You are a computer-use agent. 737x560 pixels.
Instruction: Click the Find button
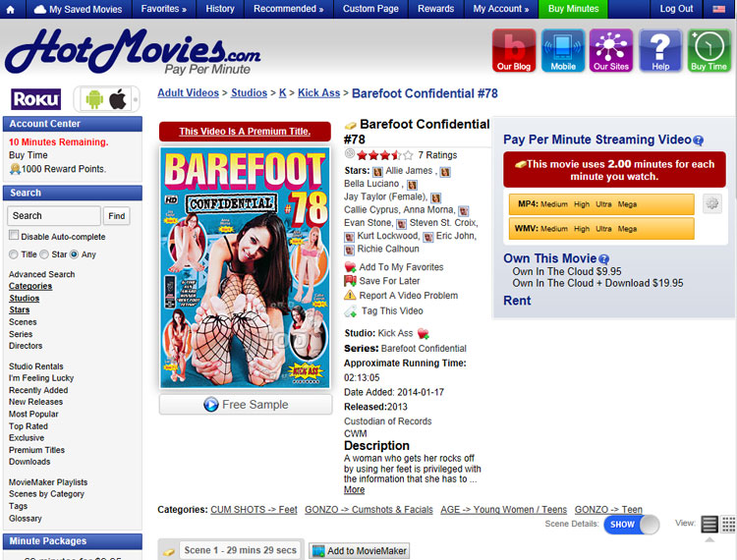[x=116, y=215]
